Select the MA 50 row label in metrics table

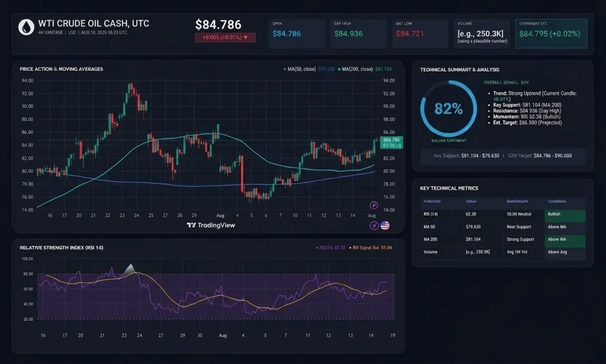point(430,227)
